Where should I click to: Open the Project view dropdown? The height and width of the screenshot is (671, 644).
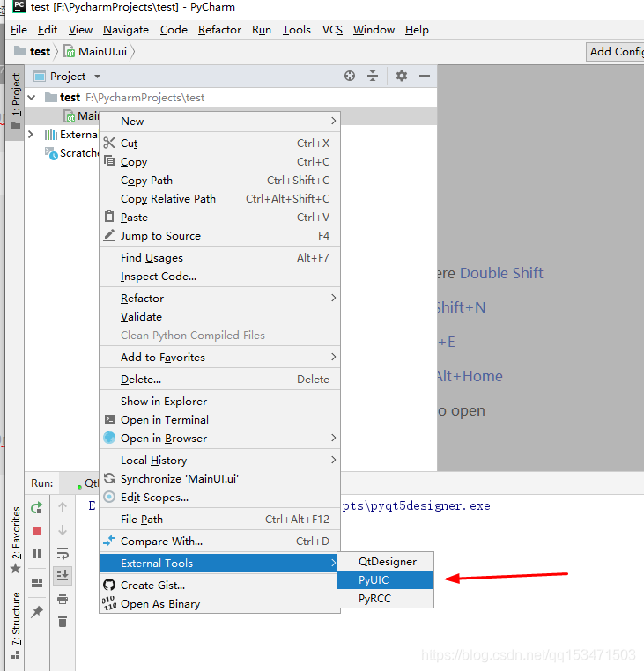(97, 77)
